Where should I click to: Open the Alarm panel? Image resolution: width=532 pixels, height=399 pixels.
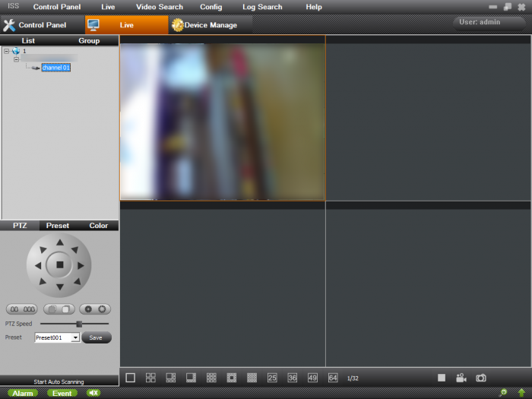(x=22, y=393)
